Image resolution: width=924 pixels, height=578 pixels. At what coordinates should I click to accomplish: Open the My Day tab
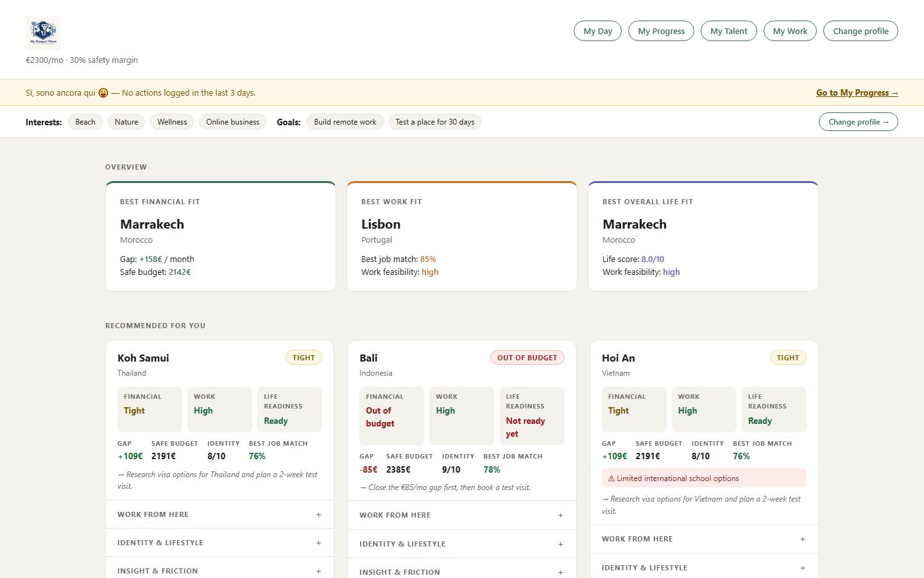tap(597, 31)
